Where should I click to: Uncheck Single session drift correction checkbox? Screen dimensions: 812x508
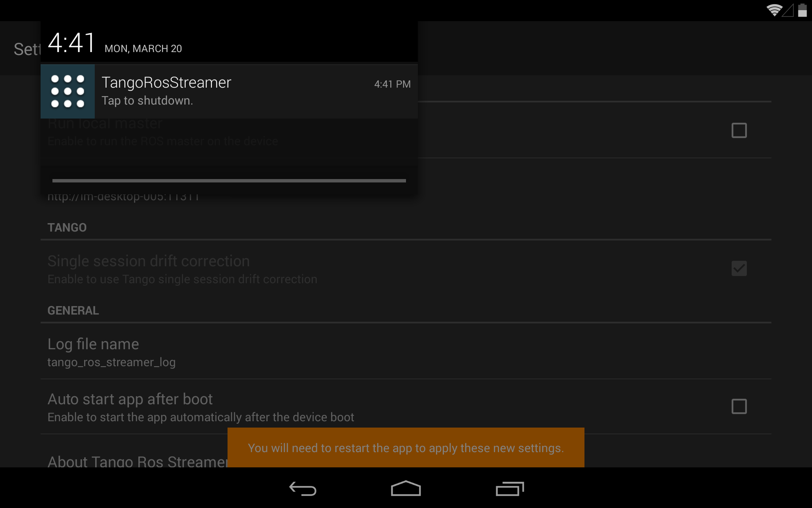pyautogui.click(x=739, y=268)
